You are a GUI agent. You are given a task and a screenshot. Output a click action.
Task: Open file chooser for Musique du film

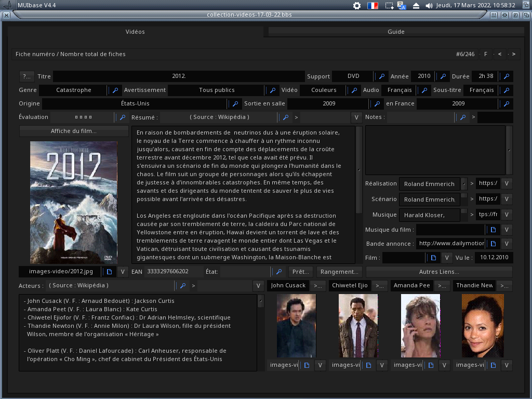494,230
